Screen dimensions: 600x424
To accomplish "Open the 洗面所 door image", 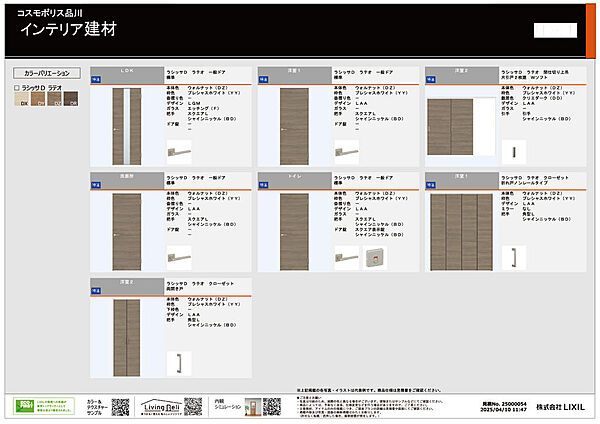I will point(127,232).
